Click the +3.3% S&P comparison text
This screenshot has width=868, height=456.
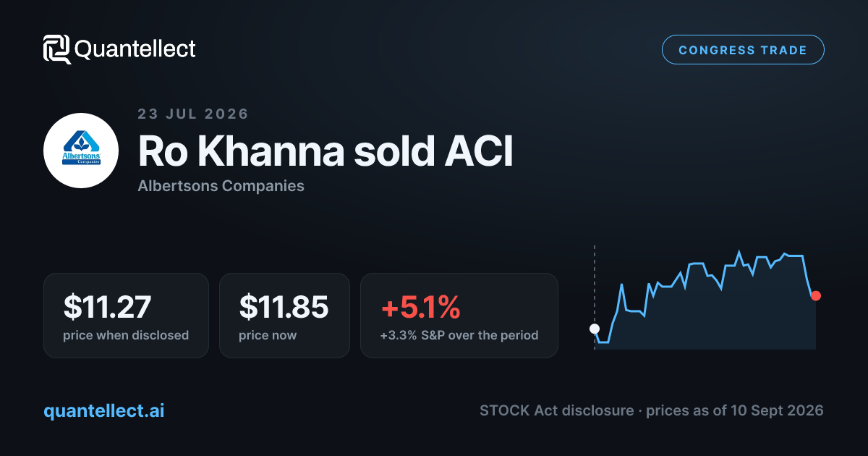(459, 336)
